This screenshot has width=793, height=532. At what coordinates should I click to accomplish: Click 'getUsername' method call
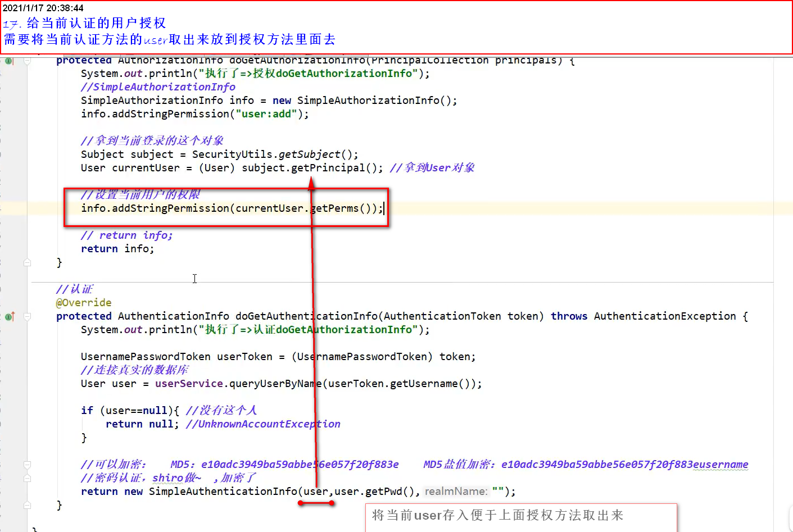(x=424, y=384)
